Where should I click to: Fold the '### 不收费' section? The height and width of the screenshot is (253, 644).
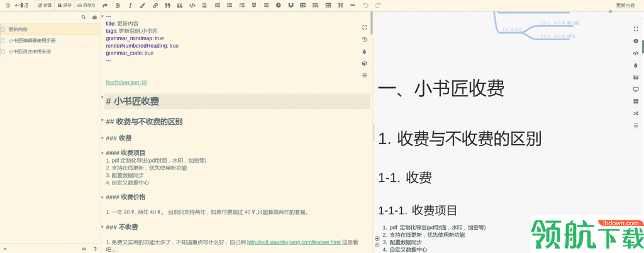103,227
